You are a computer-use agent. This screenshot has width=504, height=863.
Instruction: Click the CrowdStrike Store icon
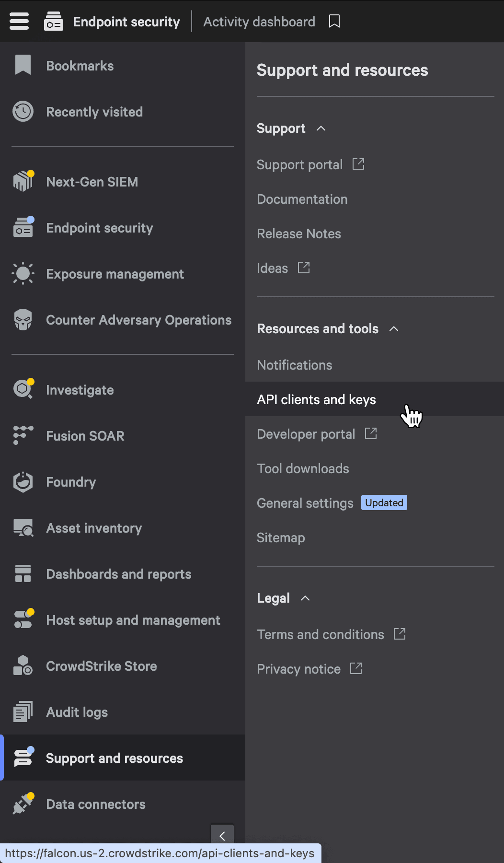click(x=23, y=665)
